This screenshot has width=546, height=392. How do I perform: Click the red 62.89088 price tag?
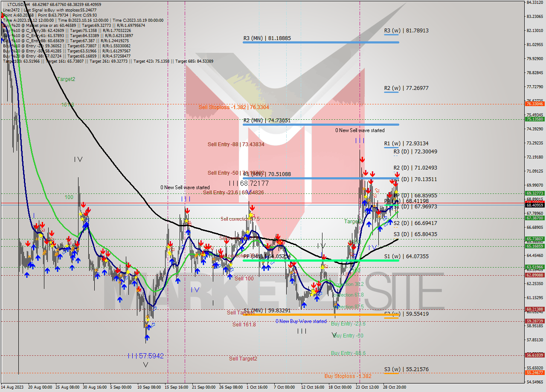click(x=534, y=275)
